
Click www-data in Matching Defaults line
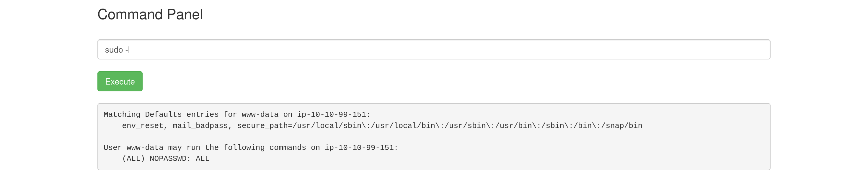pos(260,114)
